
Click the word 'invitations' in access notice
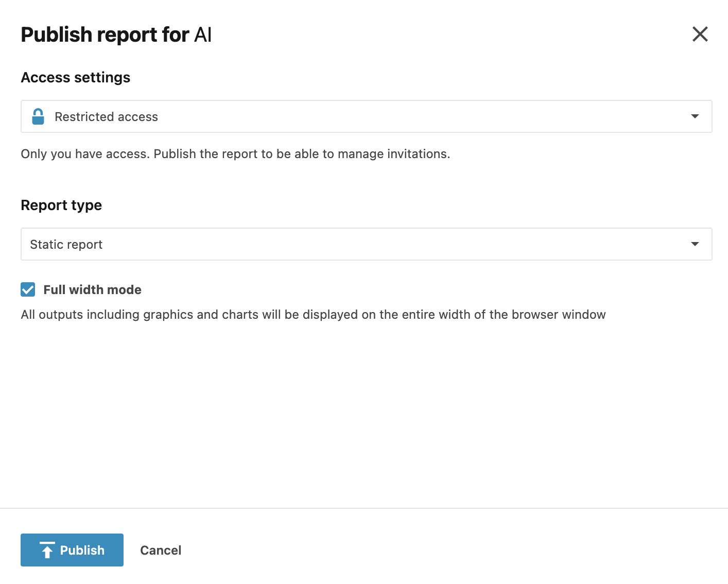click(x=418, y=154)
